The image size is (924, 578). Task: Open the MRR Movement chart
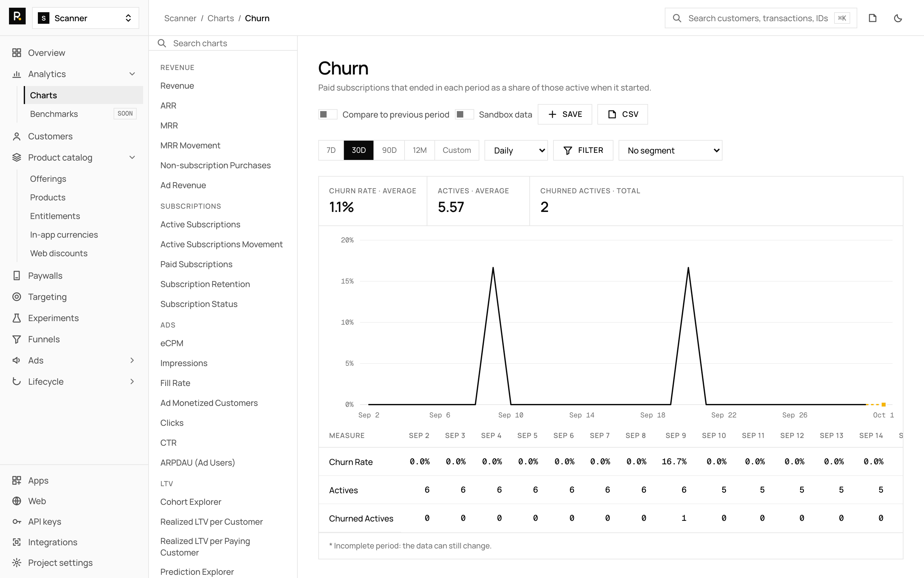[x=190, y=145]
